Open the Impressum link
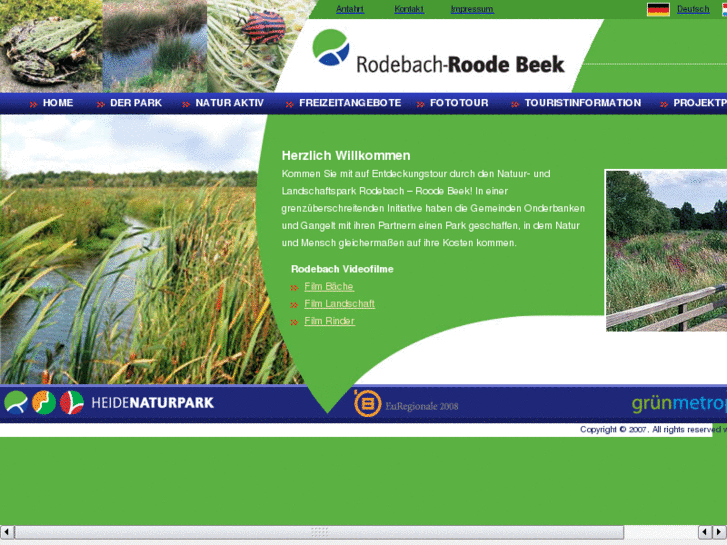 tap(472, 9)
